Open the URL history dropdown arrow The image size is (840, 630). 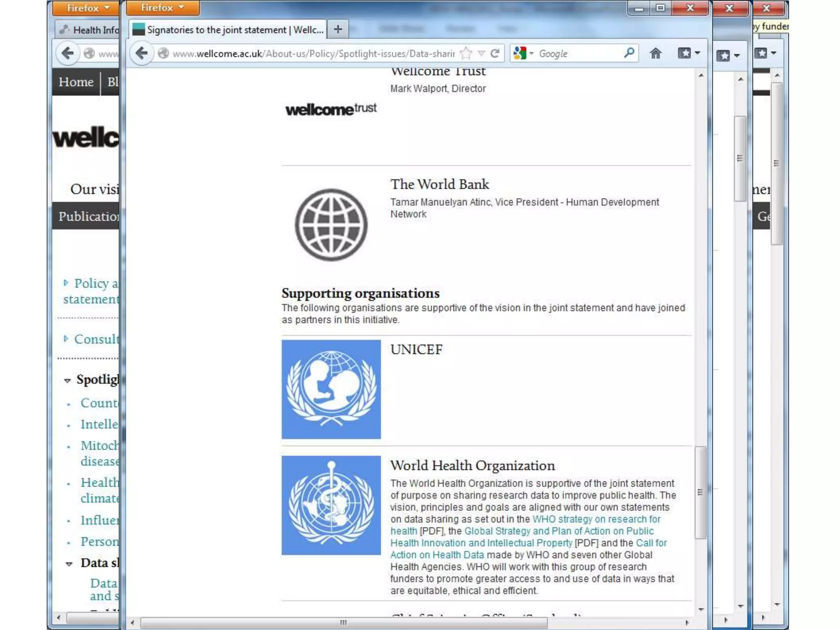point(482,53)
